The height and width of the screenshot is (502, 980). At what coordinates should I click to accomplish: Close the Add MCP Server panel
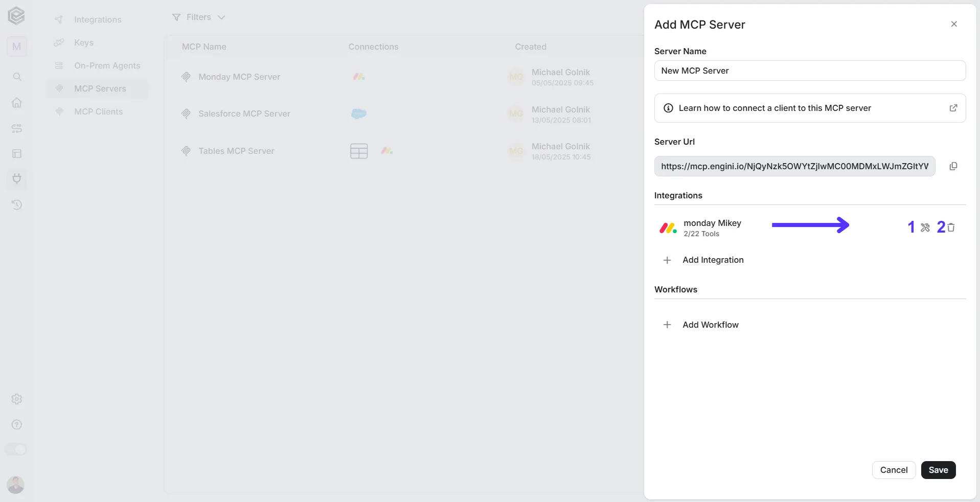coord(954,24)
